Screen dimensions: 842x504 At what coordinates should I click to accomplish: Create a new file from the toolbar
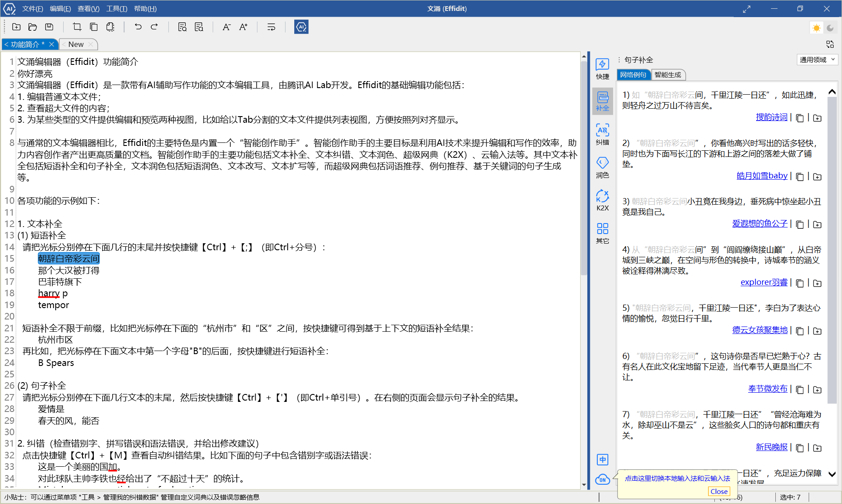16,27
